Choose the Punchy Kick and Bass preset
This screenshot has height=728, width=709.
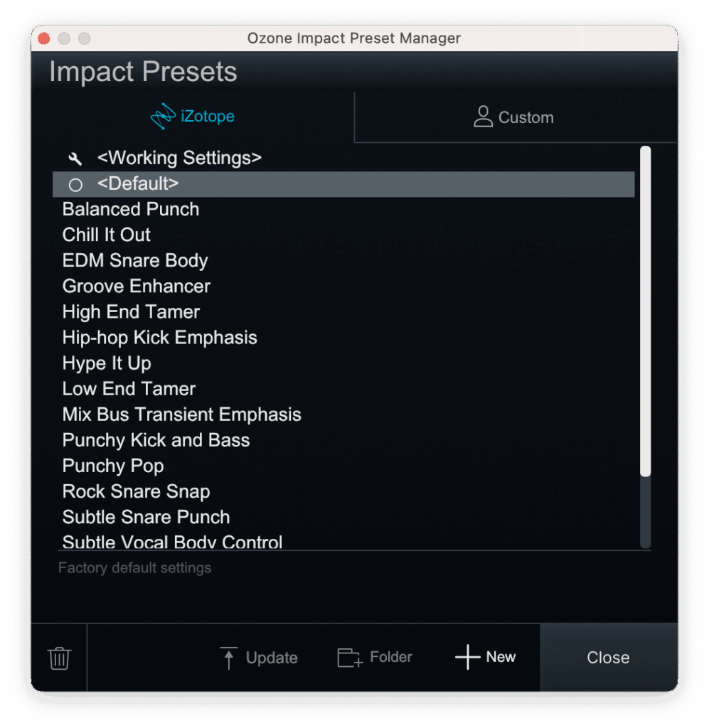point(156,440)
